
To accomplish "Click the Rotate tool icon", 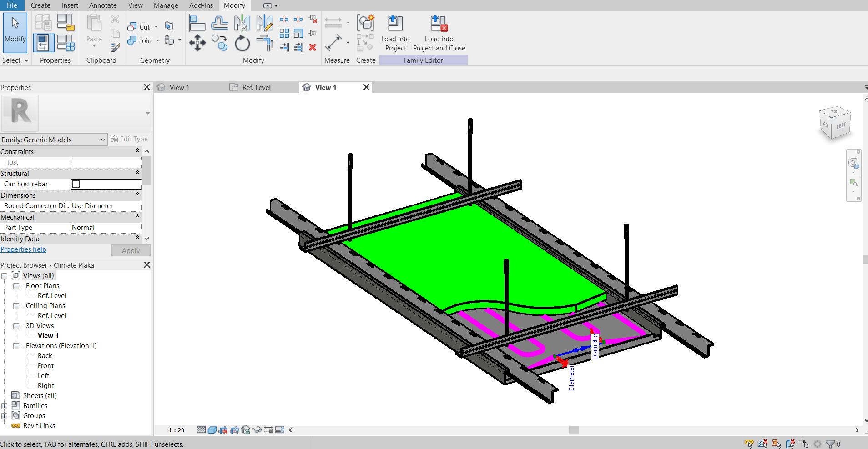I will pos(242,44).
